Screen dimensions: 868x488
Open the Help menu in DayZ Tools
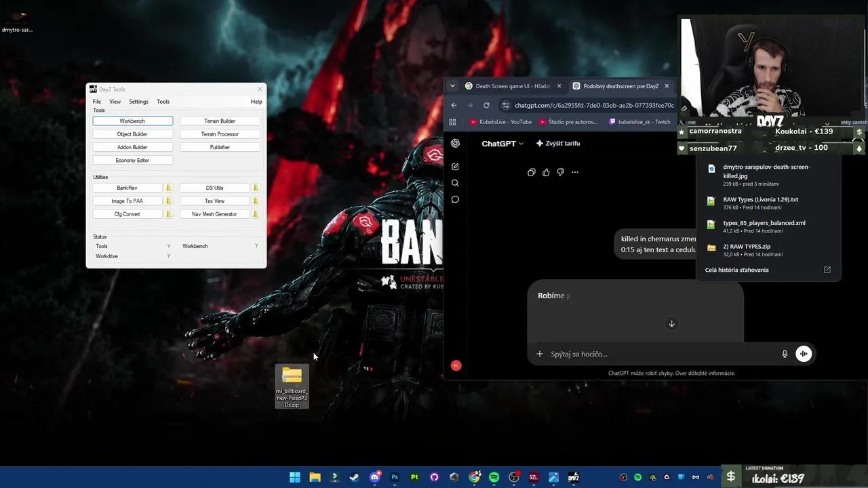click(x=256, y=102)
